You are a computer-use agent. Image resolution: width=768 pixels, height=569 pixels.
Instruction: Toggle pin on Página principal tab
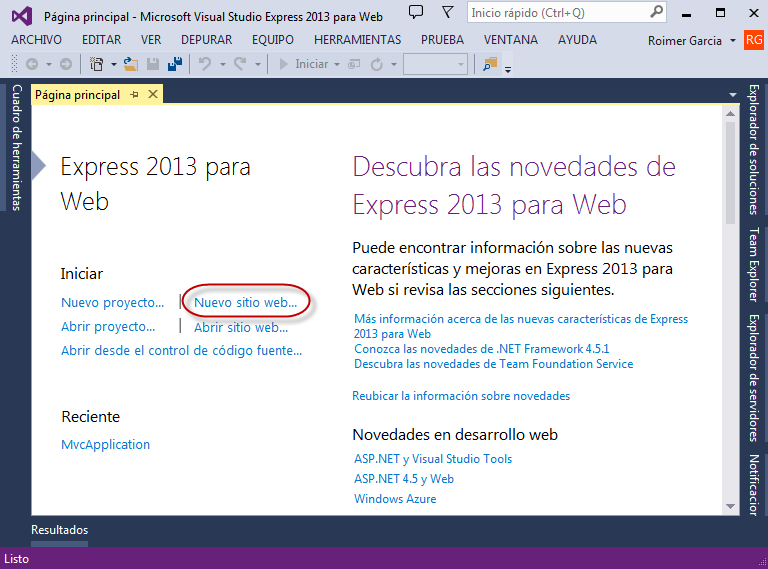click(135, 95)
